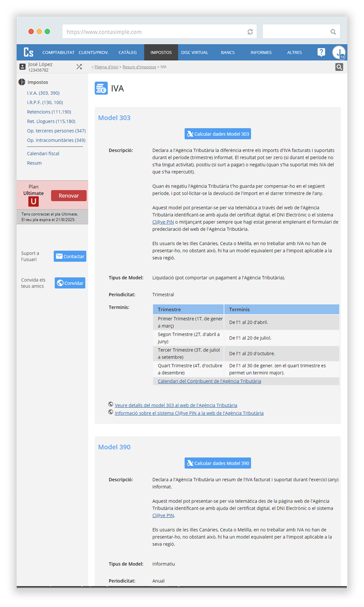Click the browser URL address field
364x607 pixels.
click(159, 32)
